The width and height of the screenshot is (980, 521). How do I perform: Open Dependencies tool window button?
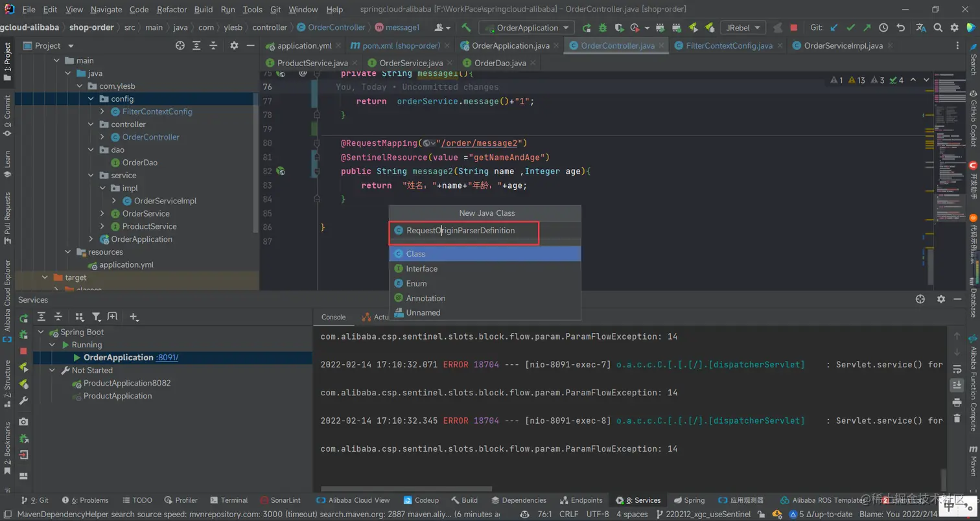tap(519, 500)
